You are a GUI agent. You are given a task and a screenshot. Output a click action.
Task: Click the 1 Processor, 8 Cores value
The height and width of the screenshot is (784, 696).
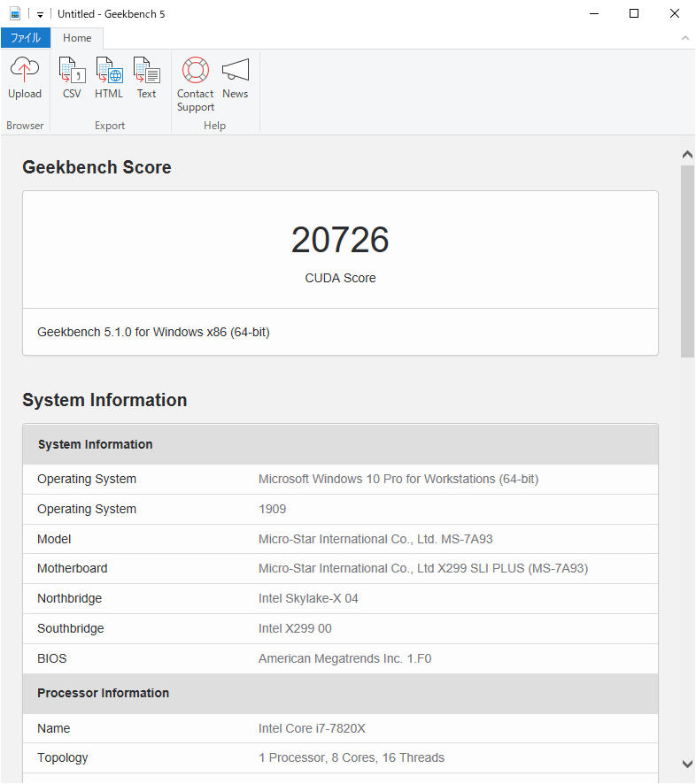(352, 757)
